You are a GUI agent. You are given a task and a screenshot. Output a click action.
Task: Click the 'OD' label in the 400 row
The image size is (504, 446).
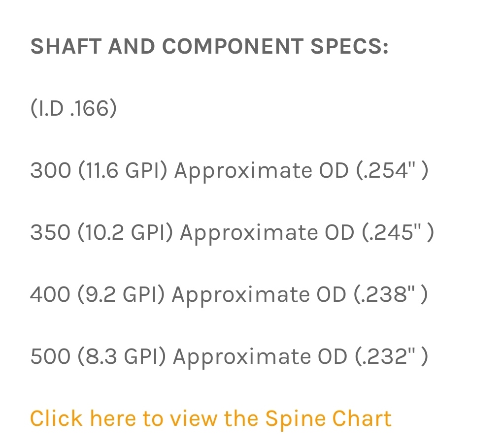[332, 294]
